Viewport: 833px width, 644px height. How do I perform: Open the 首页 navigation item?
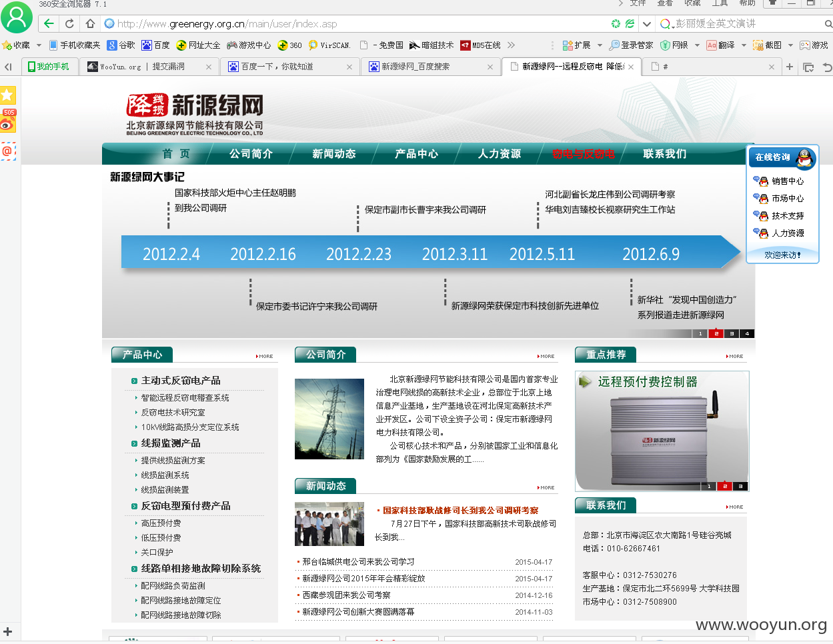click(176, 154)
